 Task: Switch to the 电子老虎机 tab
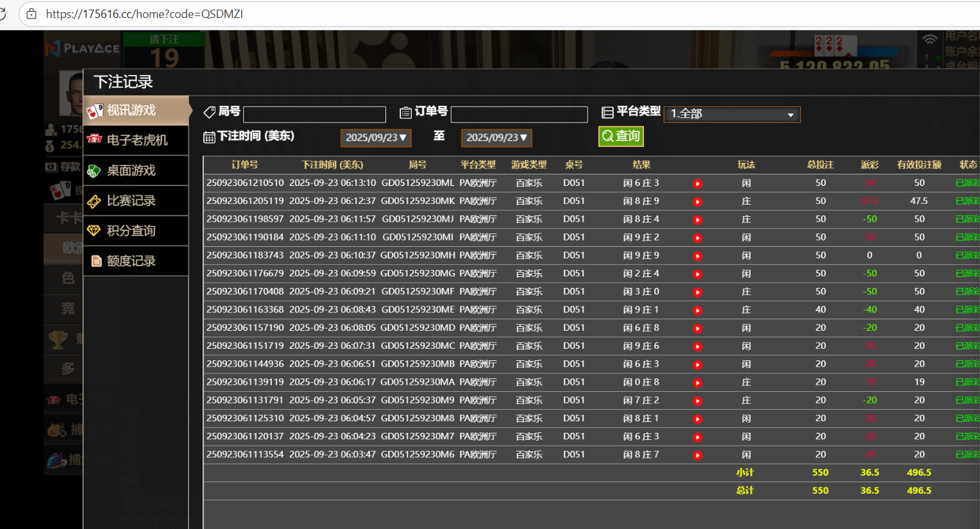(x=137, y=140)
